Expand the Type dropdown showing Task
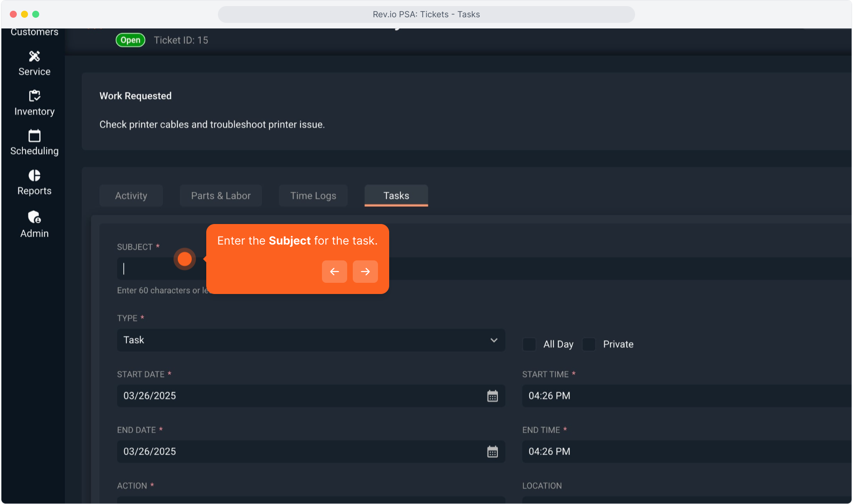This screenshot has width=853, height=504. click(x=310, y=340)
